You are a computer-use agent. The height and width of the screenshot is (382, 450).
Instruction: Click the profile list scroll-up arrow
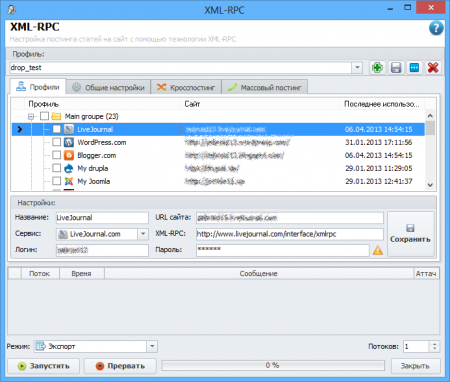click(x=430, y=116)
